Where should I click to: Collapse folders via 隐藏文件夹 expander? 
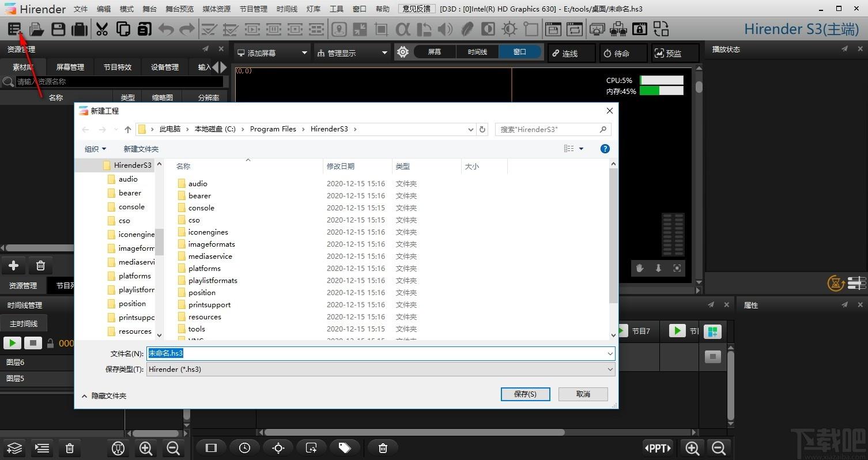(x=104, y=396)
